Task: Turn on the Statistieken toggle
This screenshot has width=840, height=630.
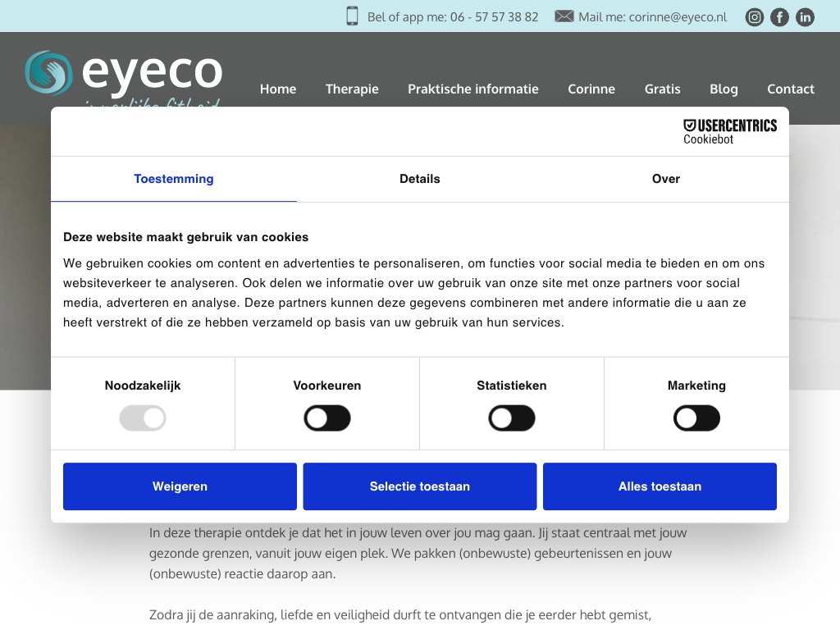Action: point(512,418)
